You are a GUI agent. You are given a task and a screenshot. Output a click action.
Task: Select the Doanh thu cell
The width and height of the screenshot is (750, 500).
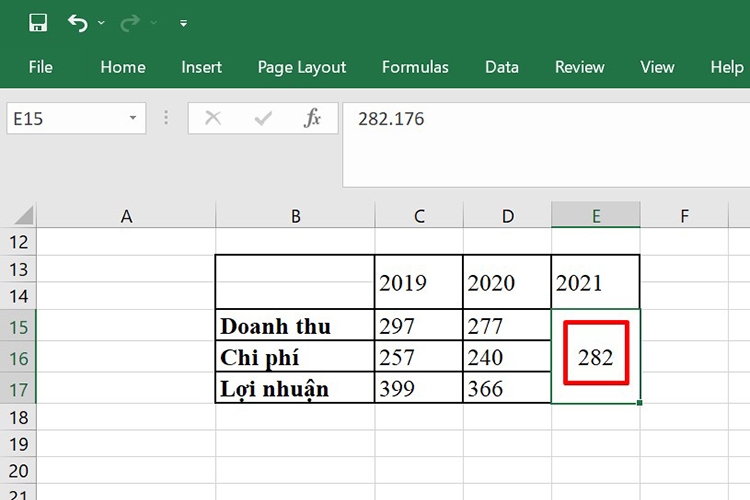coord(295,326)
